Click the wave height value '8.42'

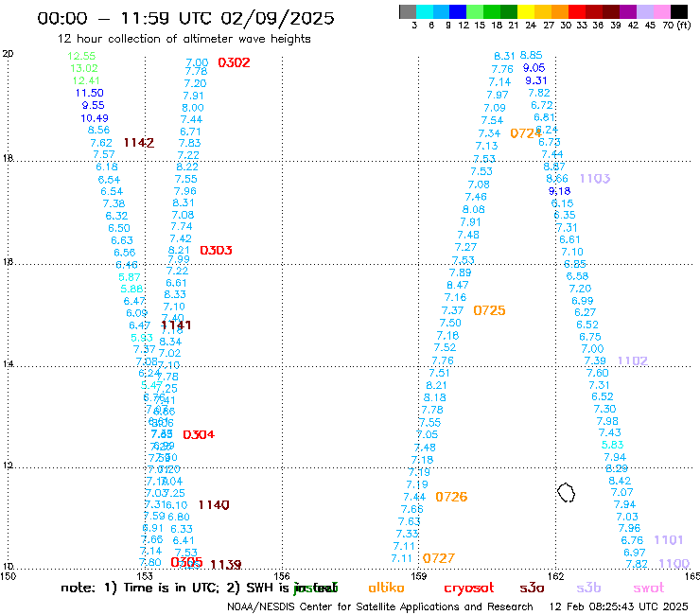coord(620,481)
